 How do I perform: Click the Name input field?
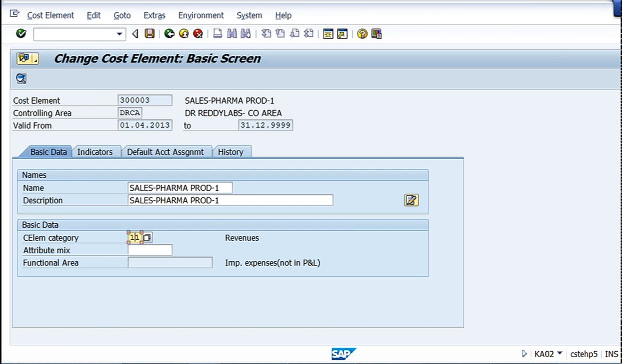click(180, 188)
